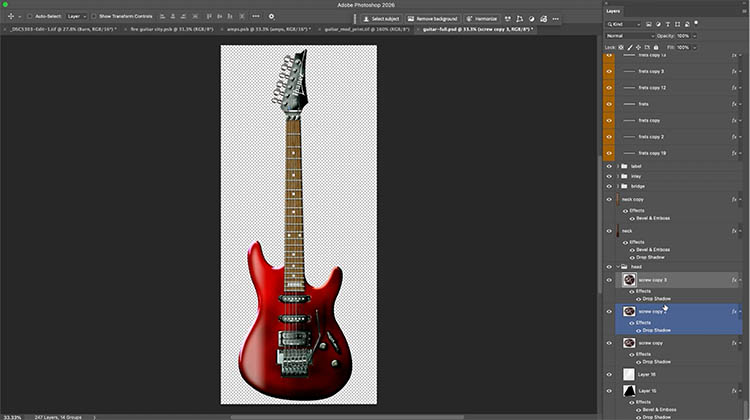The height and width of the screenshot is (420, 750).
Task: Open Auto-Select Layer dropdown
Action: 77,16
